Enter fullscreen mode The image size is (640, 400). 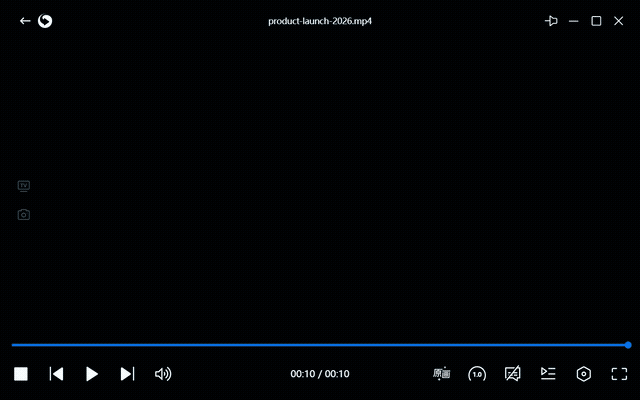619,374
